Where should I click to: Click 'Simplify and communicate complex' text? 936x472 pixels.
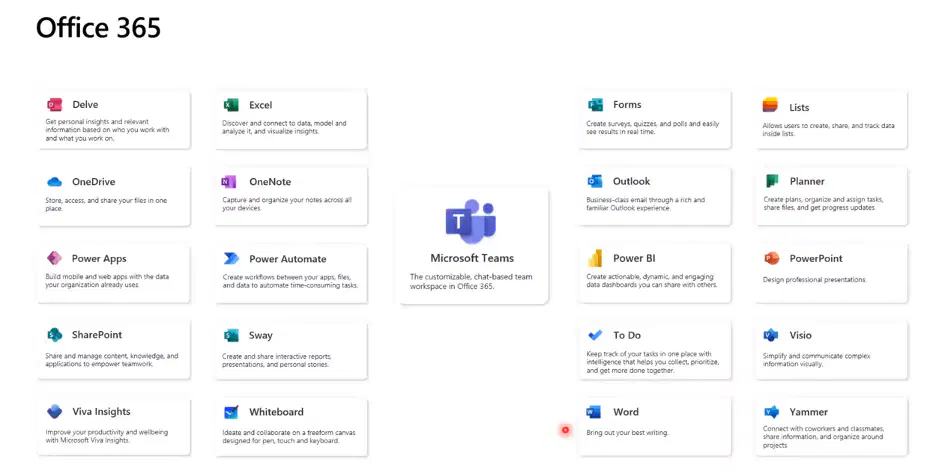click(x=816, y=360)
